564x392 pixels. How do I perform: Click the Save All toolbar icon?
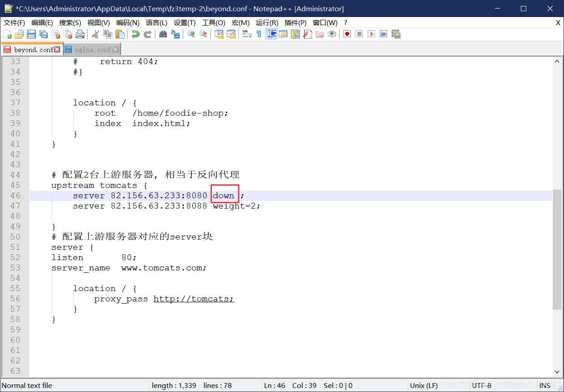coord(44,34)
